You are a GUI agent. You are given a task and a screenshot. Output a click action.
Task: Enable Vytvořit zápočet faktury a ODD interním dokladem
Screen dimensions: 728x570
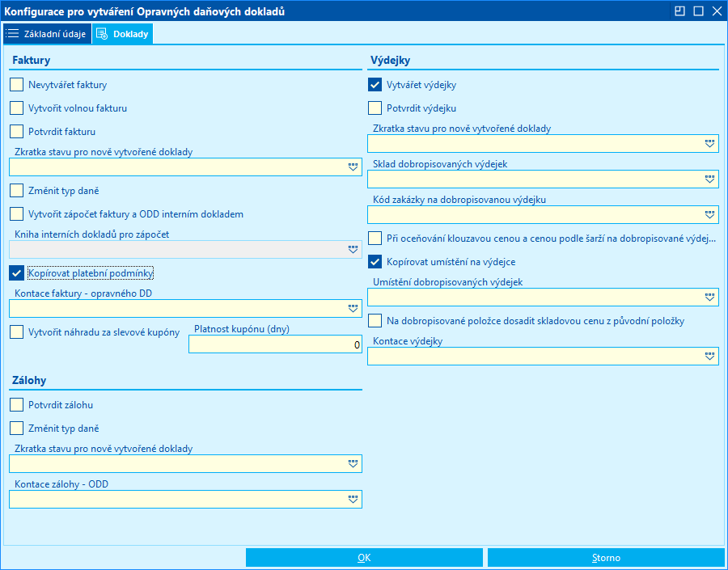[17, 214]
